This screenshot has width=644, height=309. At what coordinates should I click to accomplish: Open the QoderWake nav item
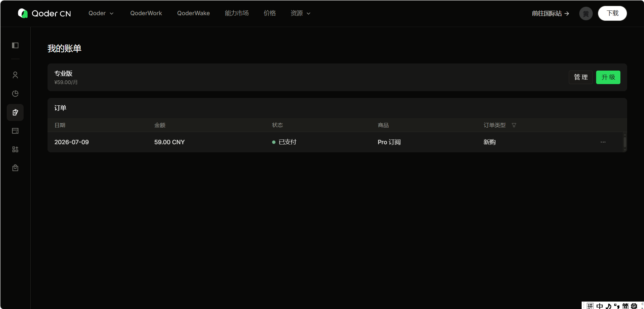pyautogui.click(x=194, y=13)
